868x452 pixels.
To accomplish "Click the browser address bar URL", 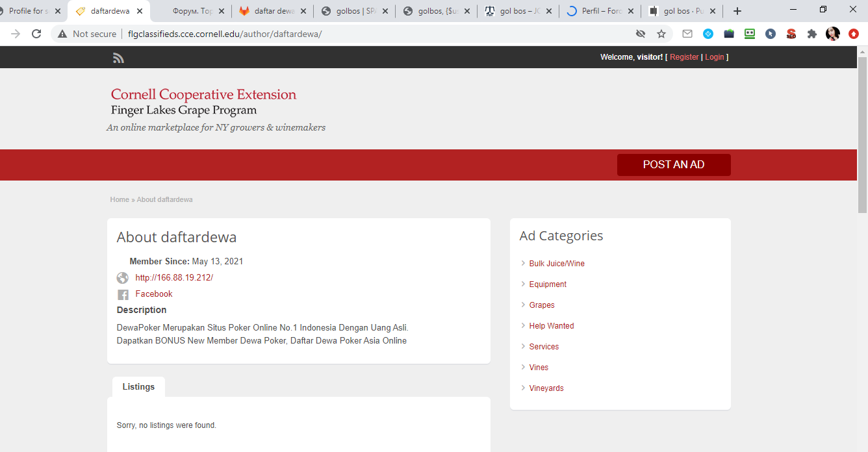I will tap(225, 34).
